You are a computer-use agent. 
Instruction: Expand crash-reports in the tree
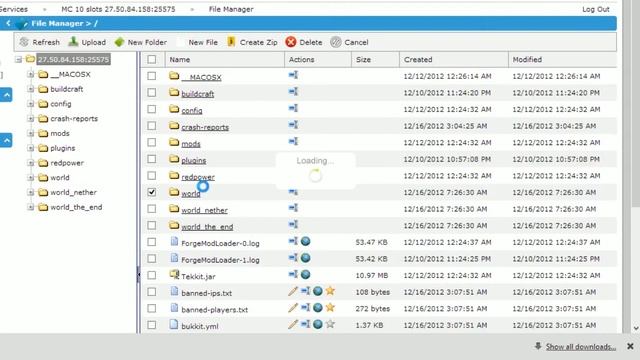pyautogui.click(x=31, y=118)
